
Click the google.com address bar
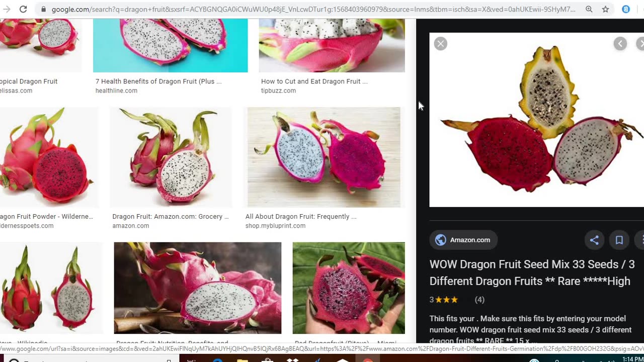(x=313, y=9)
